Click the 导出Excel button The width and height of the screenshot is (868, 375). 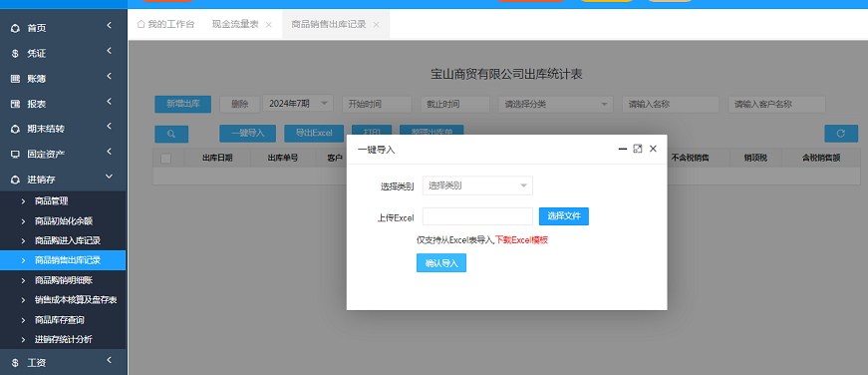coord(314,134)
